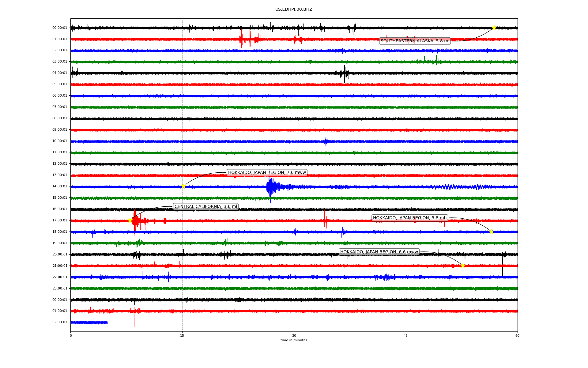Click the US.EDHPI.00.BHZ plot title

(x=294, y=10)
